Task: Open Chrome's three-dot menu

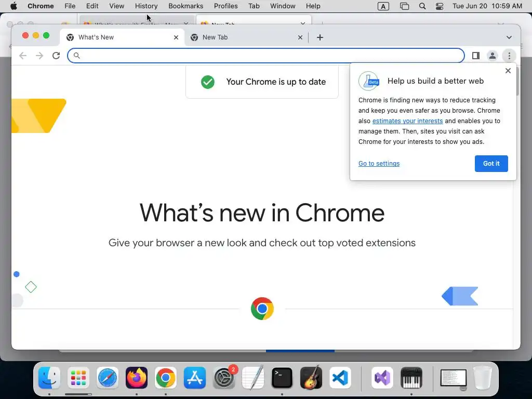Action: pyautogui.click(x=509, y=56)
